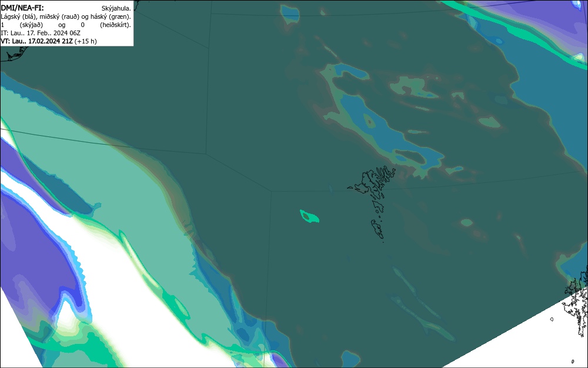Screen dimensions: 588x368
Task: Click the Faroe Islands outline on map
Action: [x=372, y=203]
